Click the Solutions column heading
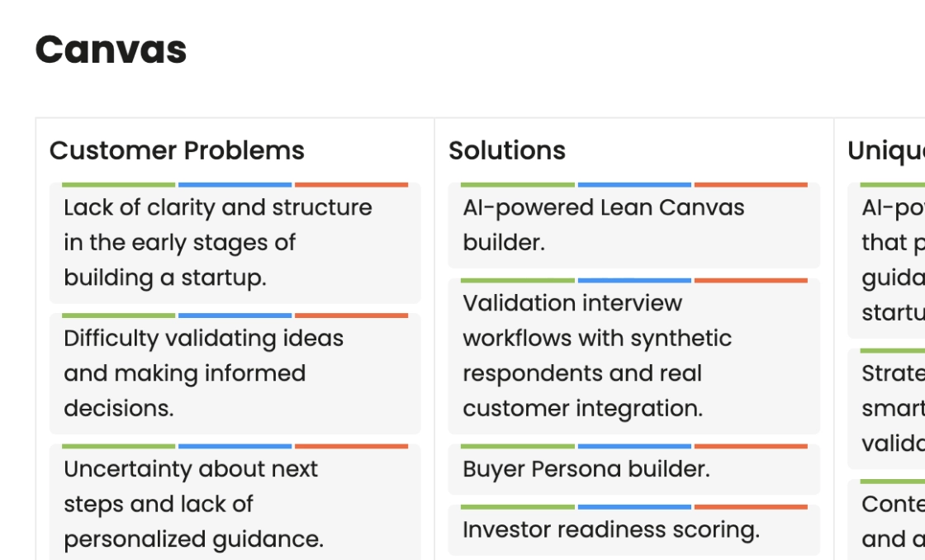Screen dimensions: 925x560 click(x=507, y=150)
